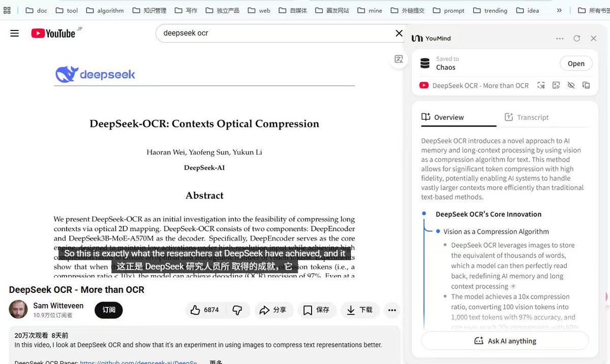
Task: Click the 'DeepSeek OCR - More than OCR' title in YouMind
Action: point(480,85)
